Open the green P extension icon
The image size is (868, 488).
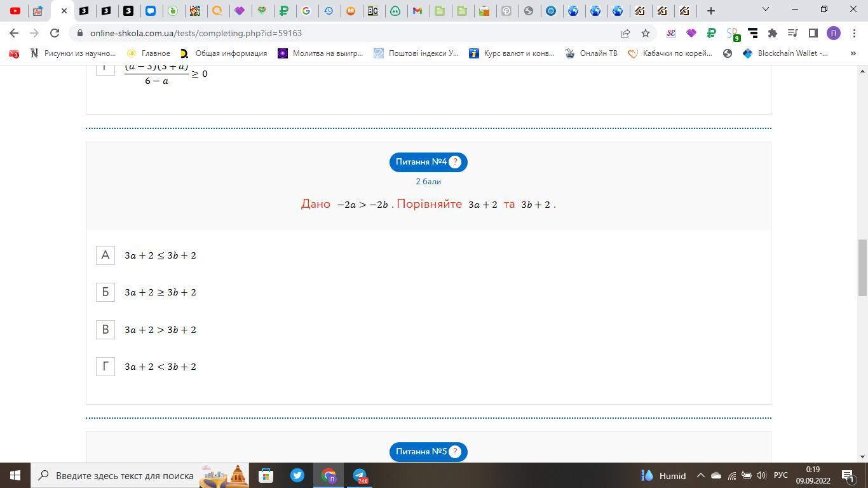point(712,33)
